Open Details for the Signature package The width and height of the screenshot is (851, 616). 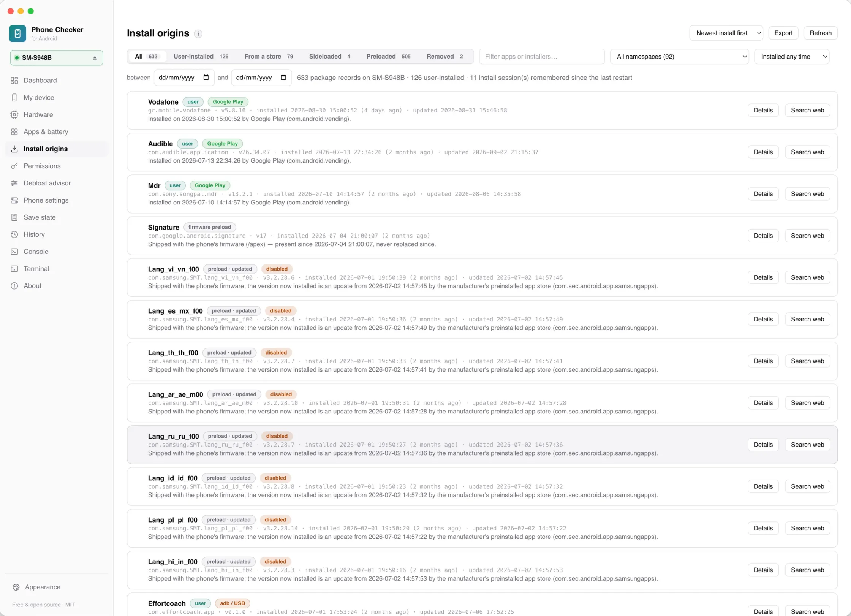[763, 236]
